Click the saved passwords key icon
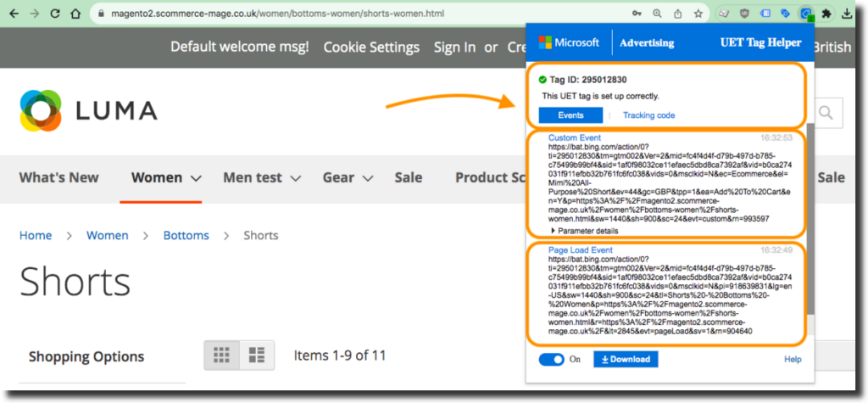Viewport: 868px width, 403px height. click(636, 14)
